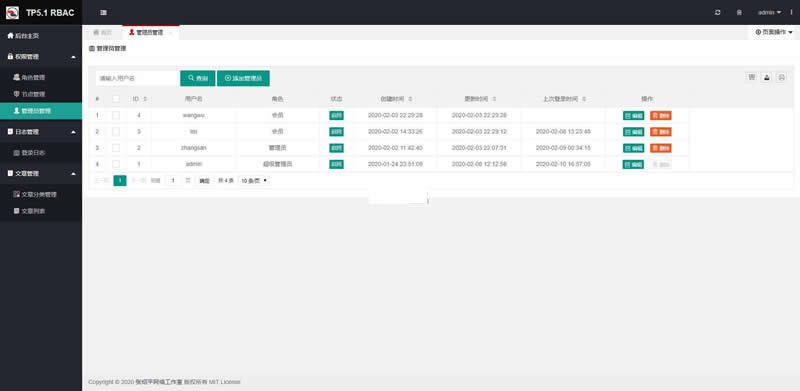800x391 pixels.
Task: Click the person icon on the 管理员管理 tab
Action: click(x=132, y=32)
